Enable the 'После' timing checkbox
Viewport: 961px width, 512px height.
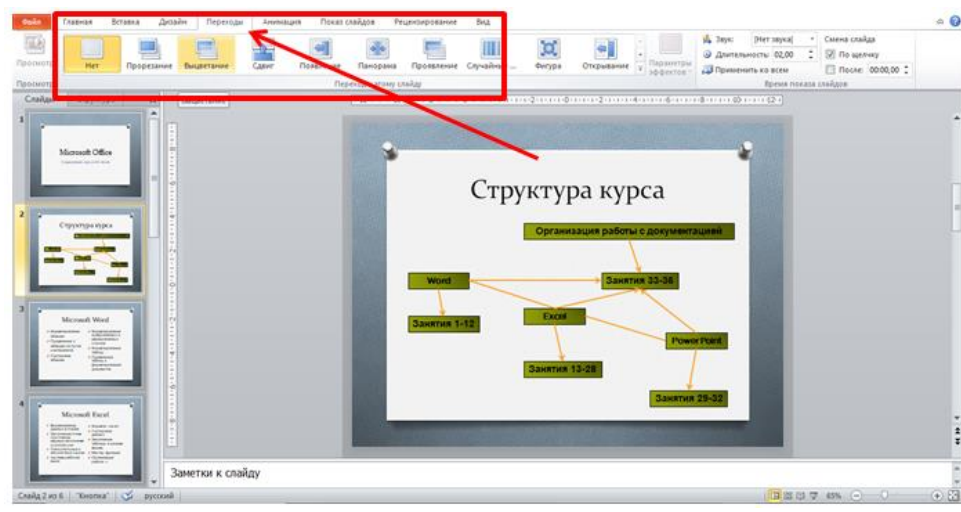830,70
